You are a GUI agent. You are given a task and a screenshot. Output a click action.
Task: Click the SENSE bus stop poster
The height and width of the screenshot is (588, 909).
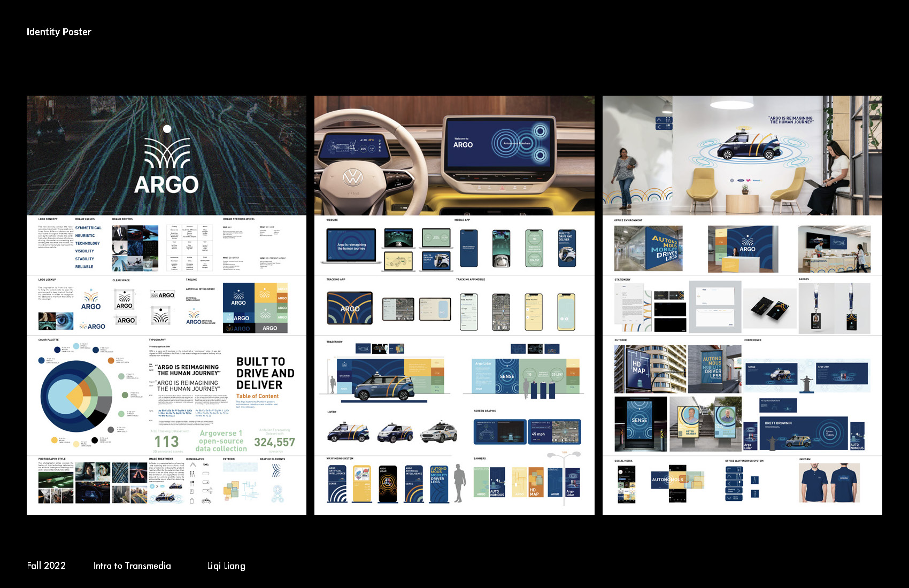coord(640,423)
